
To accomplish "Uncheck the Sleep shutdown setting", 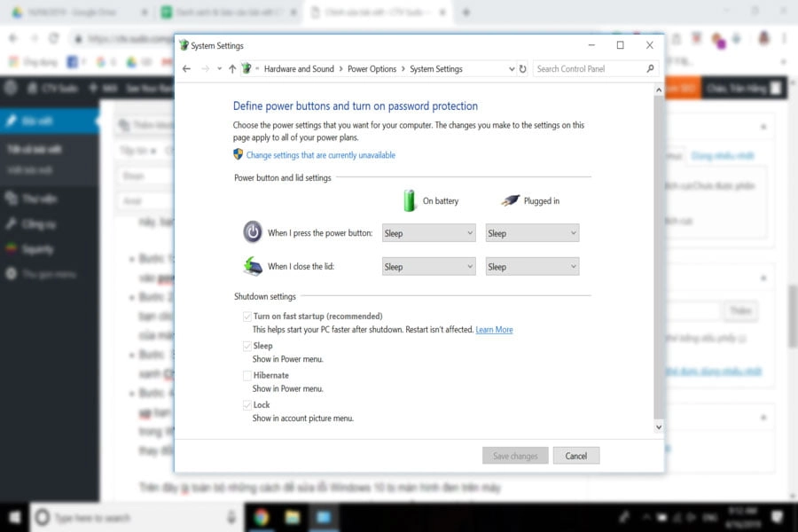I will coord(247,345).
